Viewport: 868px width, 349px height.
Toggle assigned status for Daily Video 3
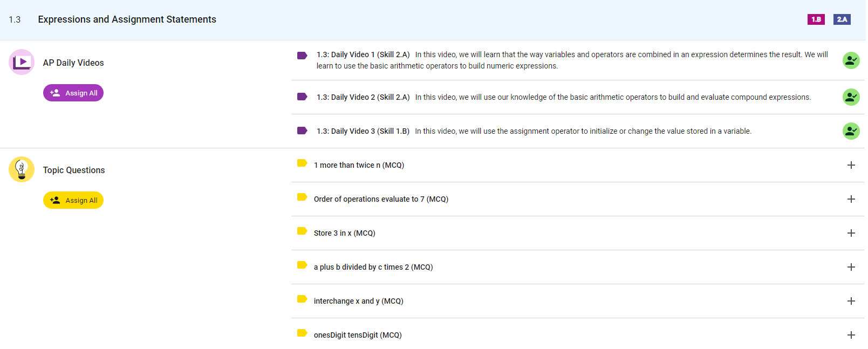851,131
